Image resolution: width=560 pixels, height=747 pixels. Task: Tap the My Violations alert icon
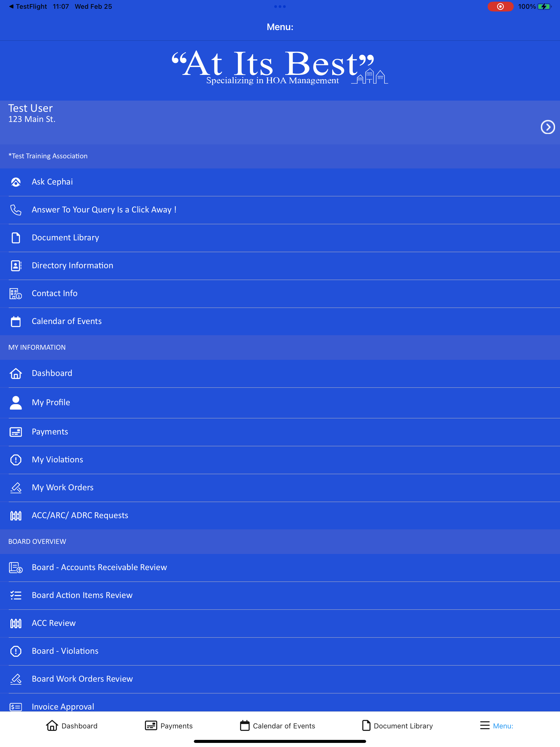tap(16, 460)
